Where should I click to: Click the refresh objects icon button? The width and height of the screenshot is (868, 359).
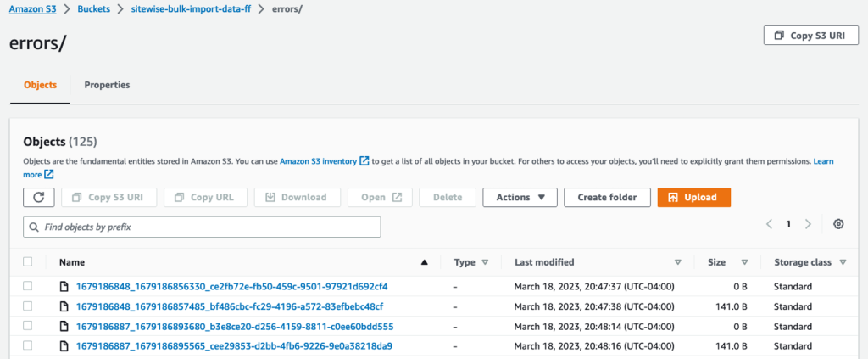coord(39,197)
